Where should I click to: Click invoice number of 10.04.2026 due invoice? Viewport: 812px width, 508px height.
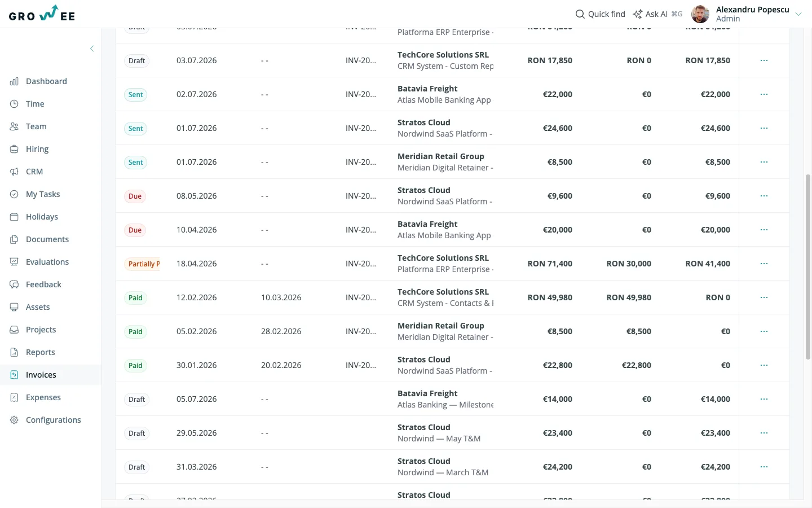tap(361, 230)
